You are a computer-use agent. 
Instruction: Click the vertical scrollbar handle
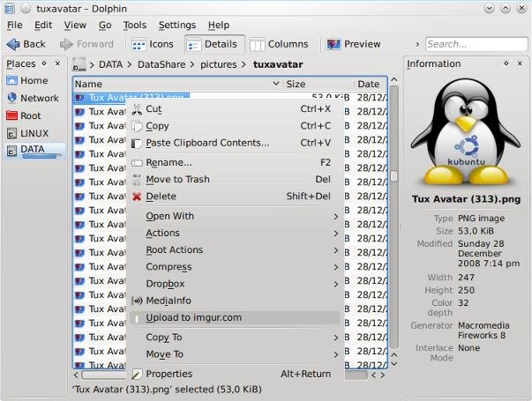click(393, 176)
